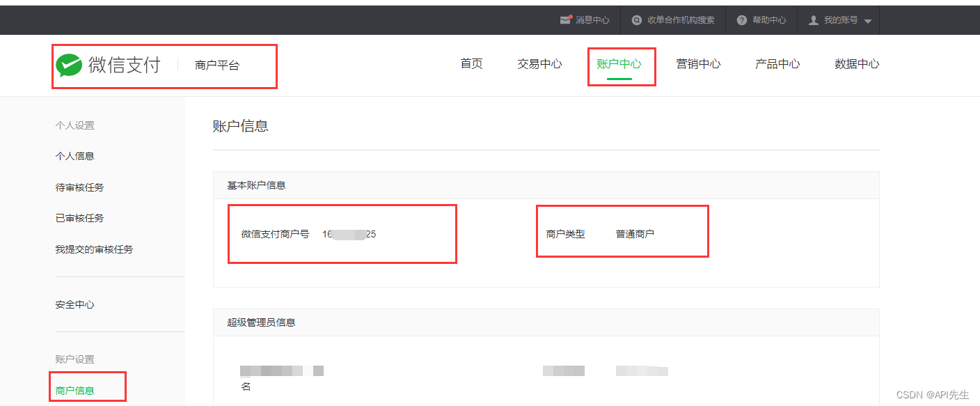Viewport: 980px width, 406px height.
Task: Open the 数据中心 tab
Action: click(x=857, y=64)
